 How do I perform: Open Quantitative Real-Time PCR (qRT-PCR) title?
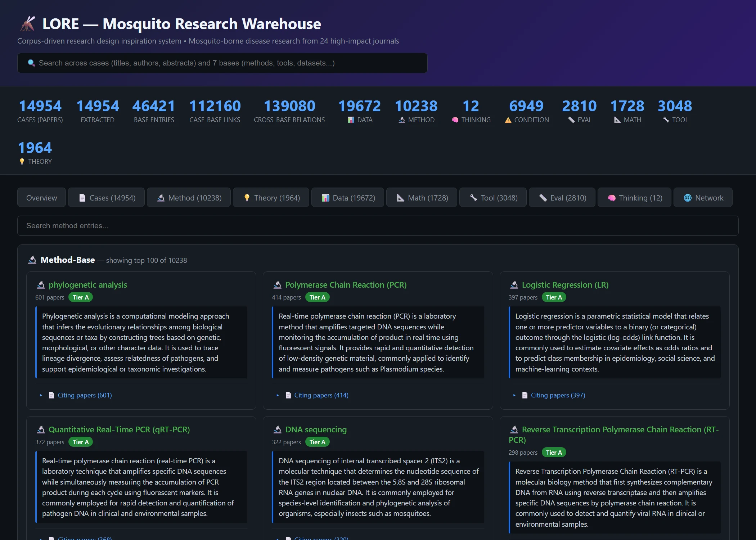119,429
